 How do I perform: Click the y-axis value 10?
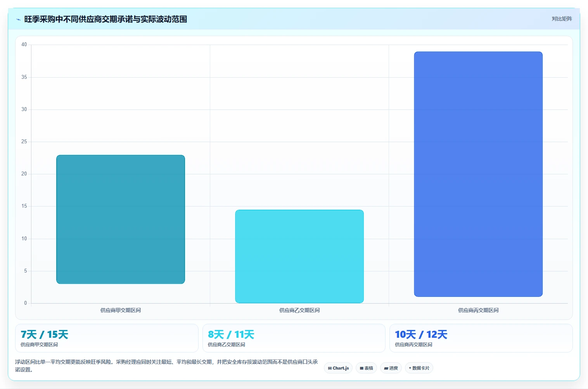click(x=24, y=238)
